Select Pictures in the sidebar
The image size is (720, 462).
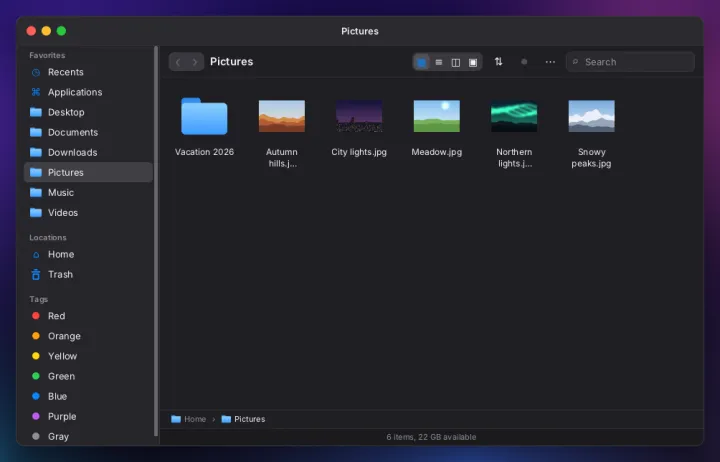pyautogui.click(x=88, y=172)
